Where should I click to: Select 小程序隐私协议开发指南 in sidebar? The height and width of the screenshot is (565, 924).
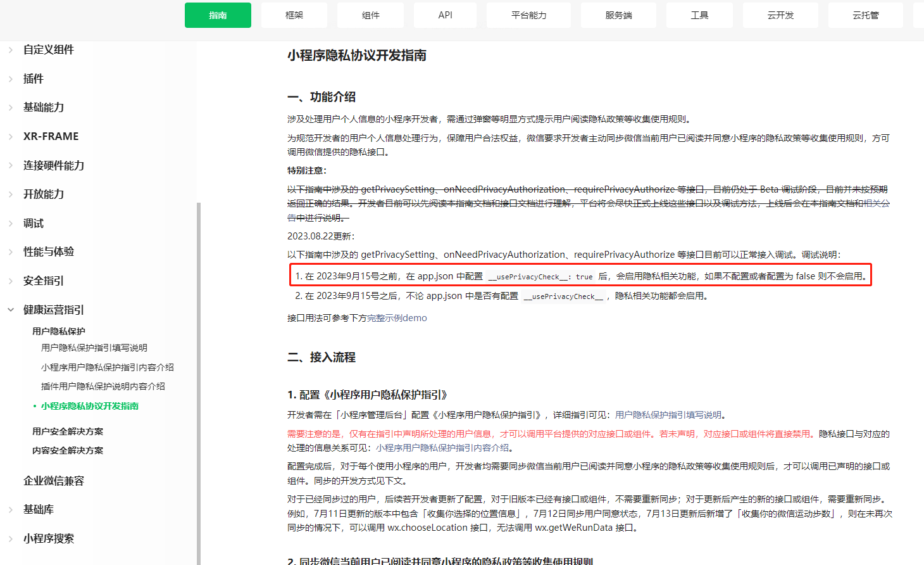pyautogui.click(x=90, y=406)
